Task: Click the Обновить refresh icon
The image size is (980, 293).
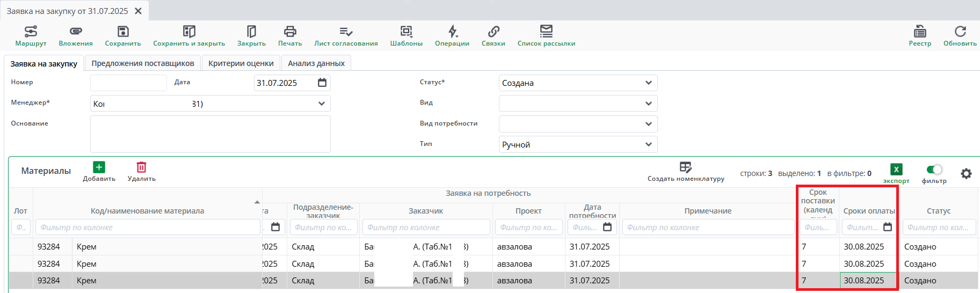Action: (960, 32)
